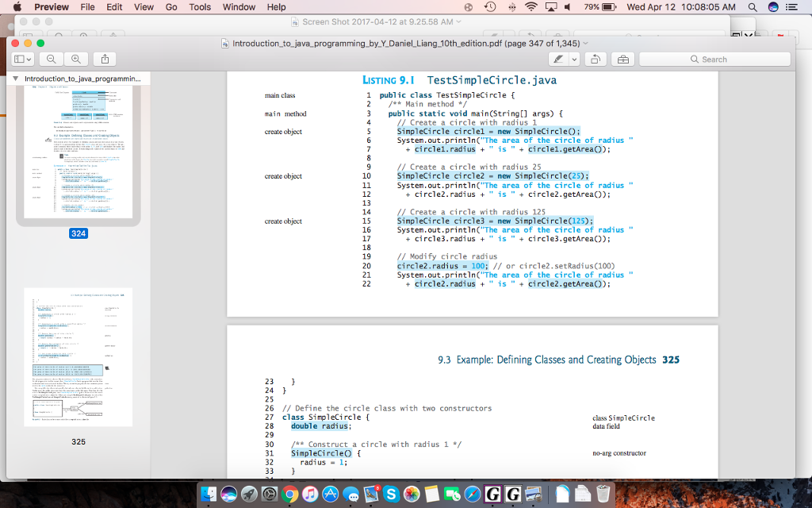The width and height of the screenshot is (812, 508).
Task: Rotate the current PDF page
Action: point(595,58)
